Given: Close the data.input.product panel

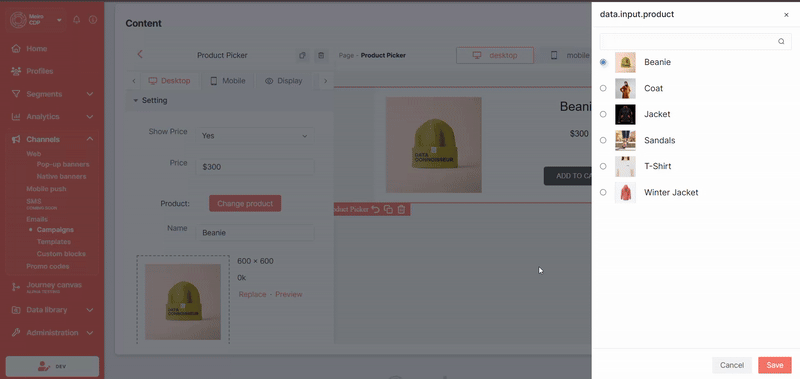Looking at the screenshot, I should point(786,15).
